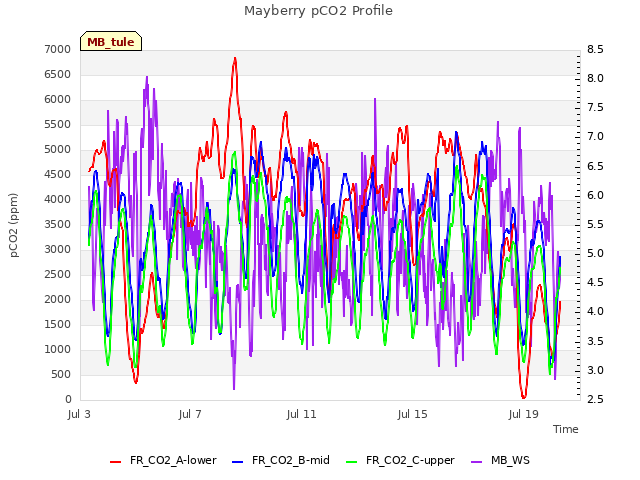Click the 2500 left axis value
The height and width of the screenshot is (480, 640).
58,274
